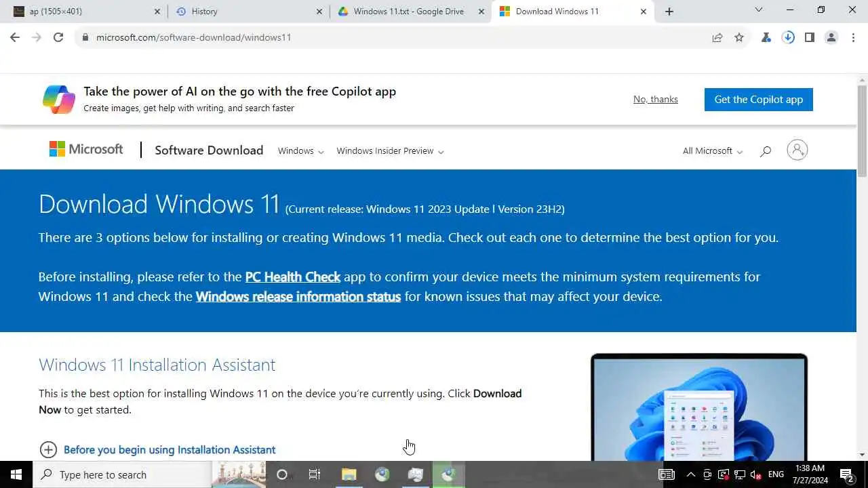868x488 pixels.
Task: Close the Windows 11.txt Google Drive tab
Action: pyautogui.click(x=481, y=12)
